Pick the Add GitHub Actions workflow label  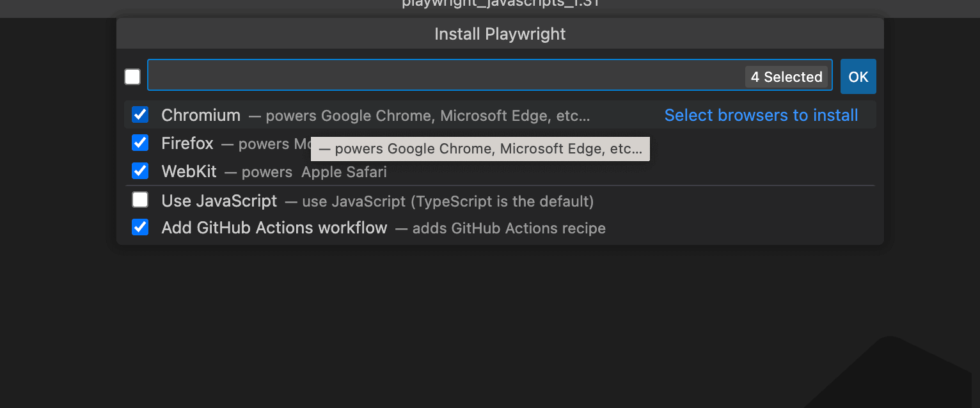click(x=274, y=228)
